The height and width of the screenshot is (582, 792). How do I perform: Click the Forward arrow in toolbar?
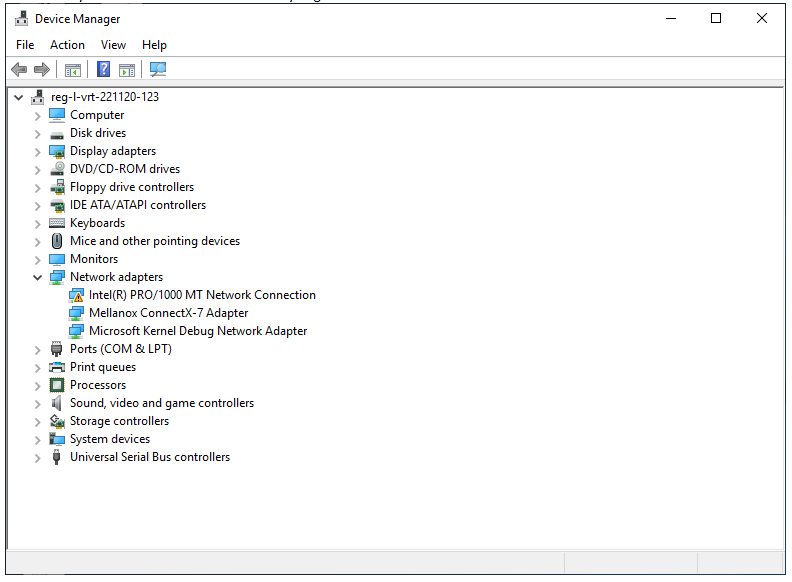pyautogui.click(x=42, y=69)
